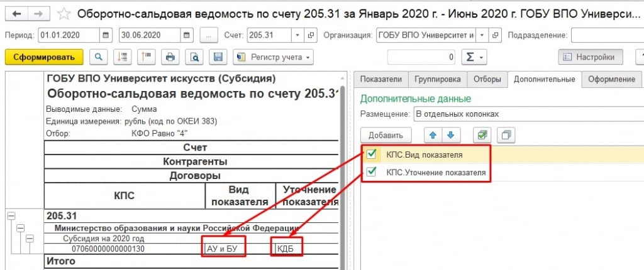This screenshot has height=270, width=644.
Task: Go forward with the right arrow button
Action: click(38, 14)
